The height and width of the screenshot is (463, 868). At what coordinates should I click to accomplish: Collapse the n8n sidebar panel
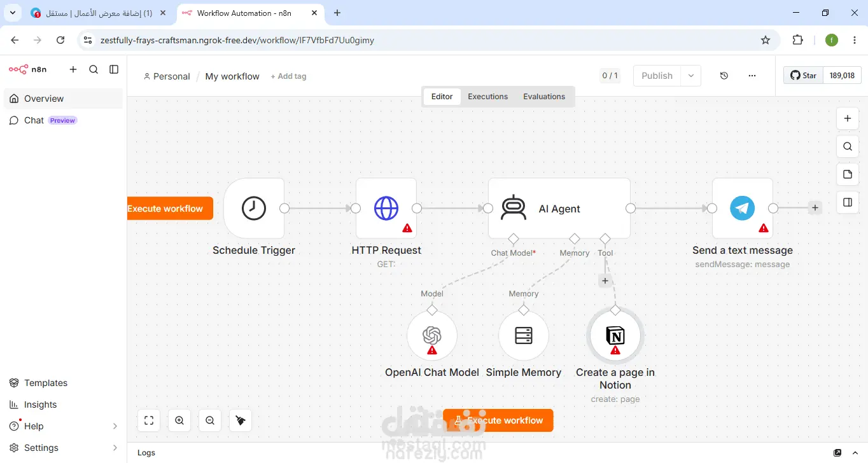pyautogui.click(x=114, y=69)
